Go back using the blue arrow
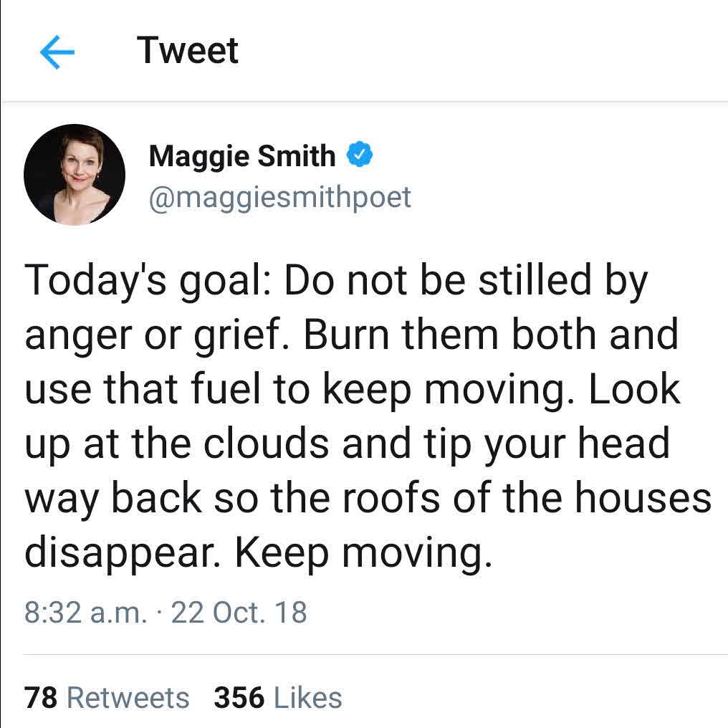Image resolution: width=728 pixels, height=728 pixels. (x=57, y=52)
